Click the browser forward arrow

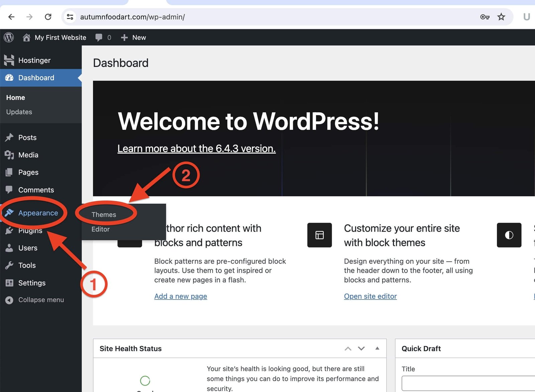(29, 17)
